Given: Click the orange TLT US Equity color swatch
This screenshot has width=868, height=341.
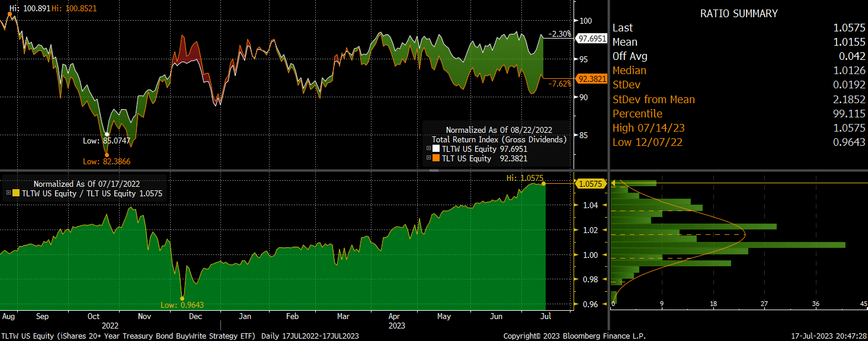Looking at the screenshot, I should [x=436, y=158].
